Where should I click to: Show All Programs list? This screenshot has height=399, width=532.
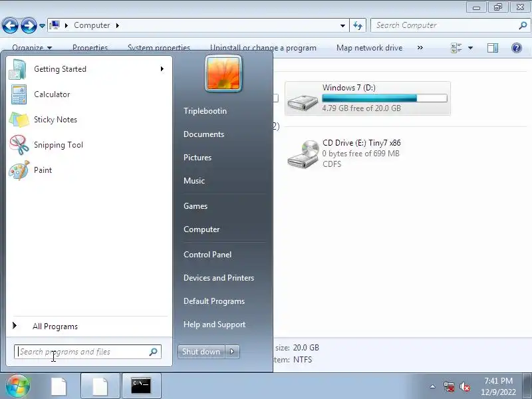click(x=55, y=327)
